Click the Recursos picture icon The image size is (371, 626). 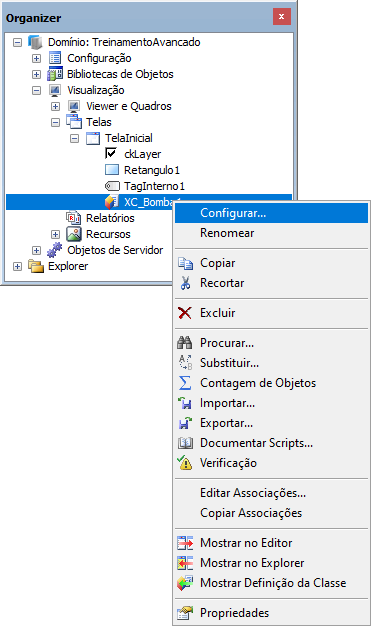click(74, 234)
